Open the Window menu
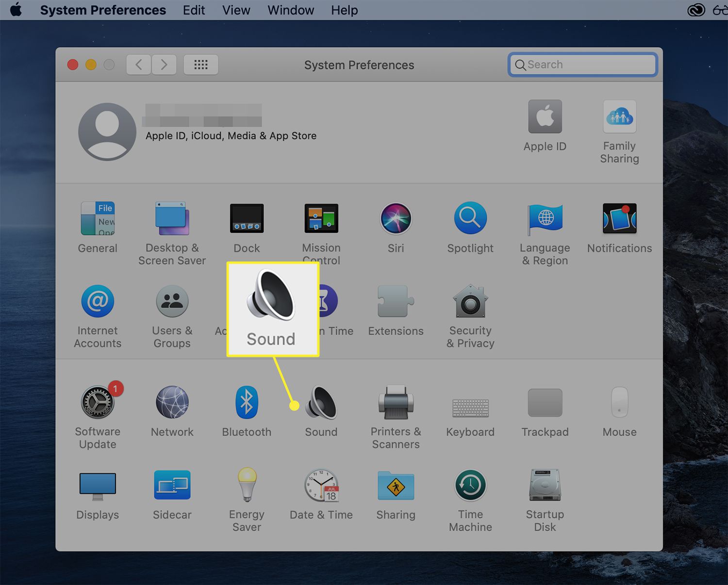This screenshot has height=585, width=728. tap(291, 10)
